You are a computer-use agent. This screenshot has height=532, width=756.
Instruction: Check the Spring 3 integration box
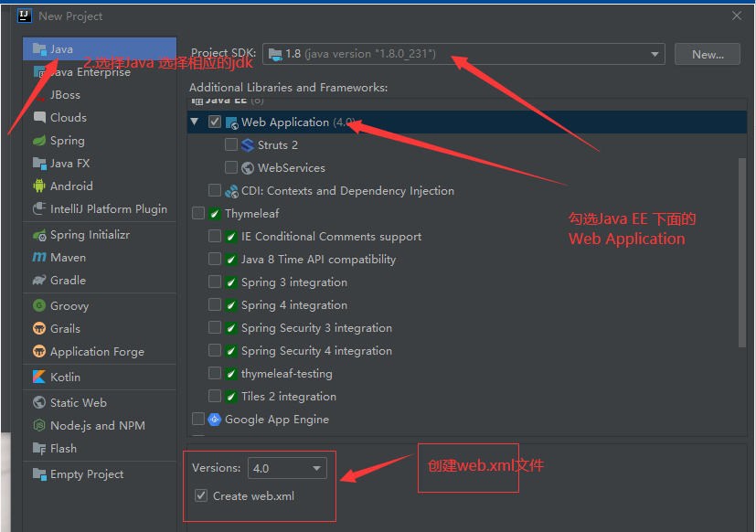tap(215, 282)
